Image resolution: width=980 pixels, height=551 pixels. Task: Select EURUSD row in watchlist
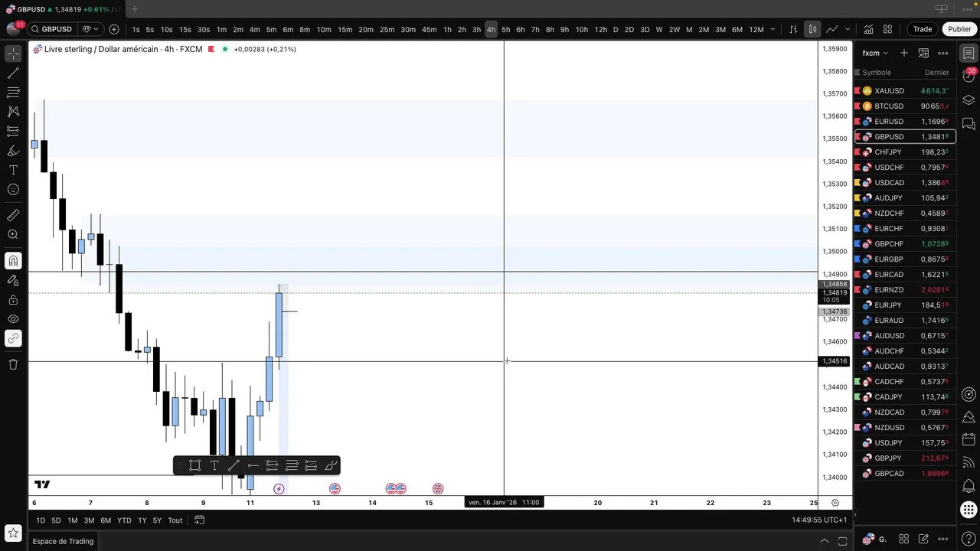[x=906, y=122]
